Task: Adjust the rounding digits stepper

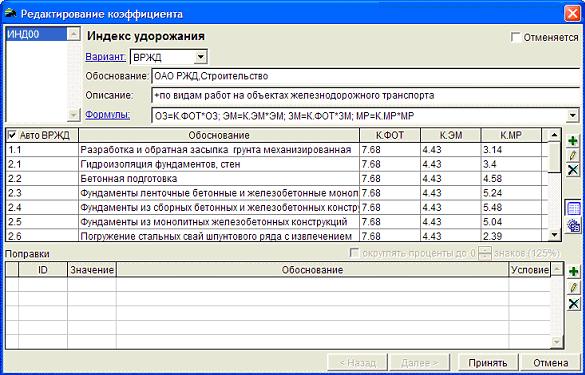Action: pos(485,253)
